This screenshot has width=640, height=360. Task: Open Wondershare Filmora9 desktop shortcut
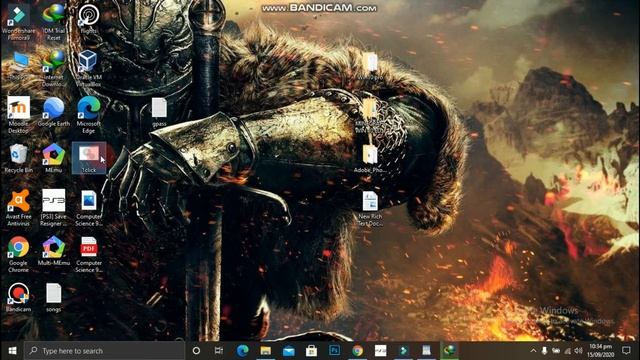18,22
